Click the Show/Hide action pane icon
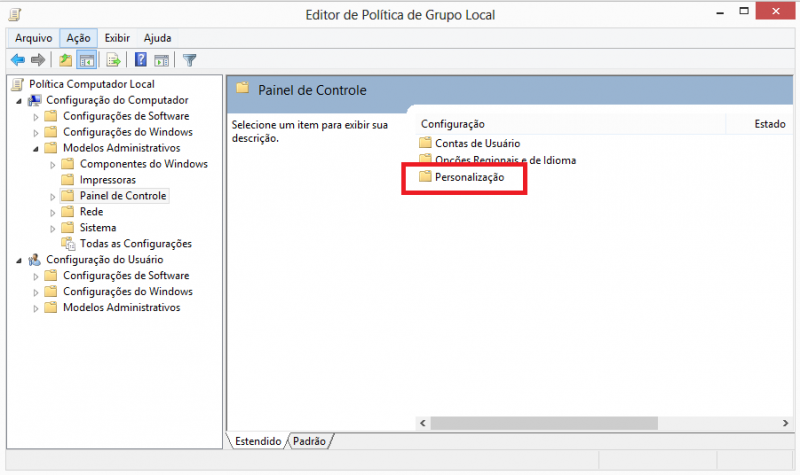Viewport: 800px width, 475px height. click(161, 60)
